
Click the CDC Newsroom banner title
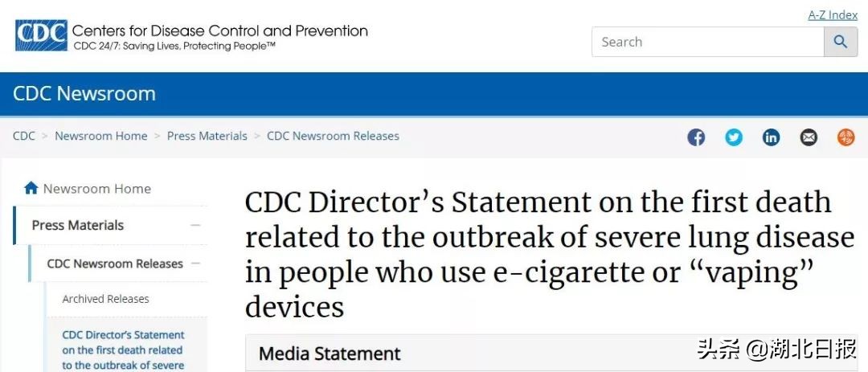(84, 93)
